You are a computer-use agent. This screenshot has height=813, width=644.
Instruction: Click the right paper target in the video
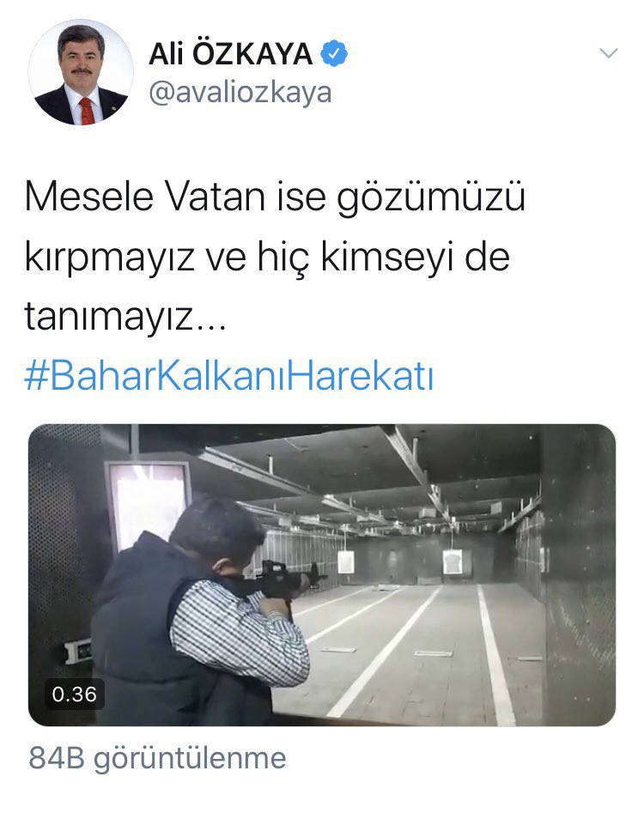click(x=453, y=562)
